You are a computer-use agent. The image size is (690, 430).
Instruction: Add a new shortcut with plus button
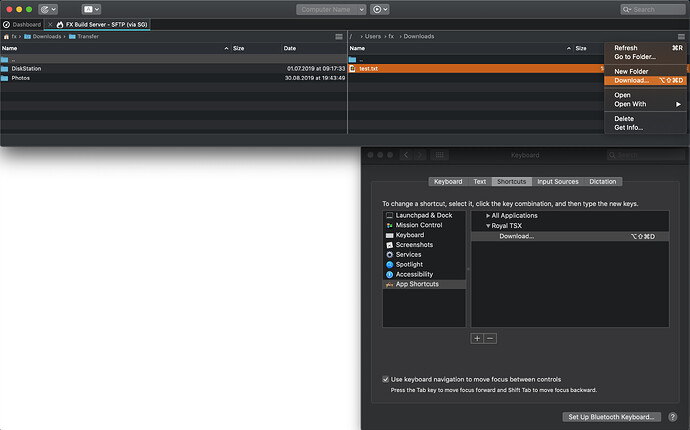coord(477,339)
